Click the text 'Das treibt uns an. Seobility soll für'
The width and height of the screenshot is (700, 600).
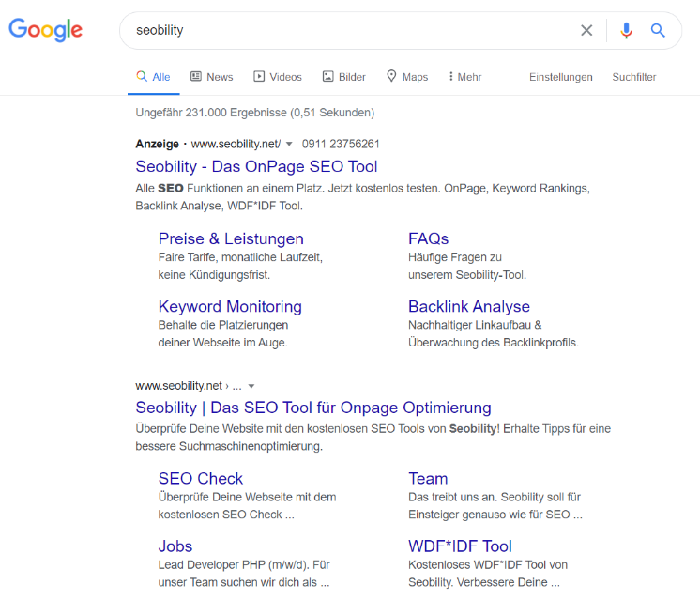(x=495, y=498)
